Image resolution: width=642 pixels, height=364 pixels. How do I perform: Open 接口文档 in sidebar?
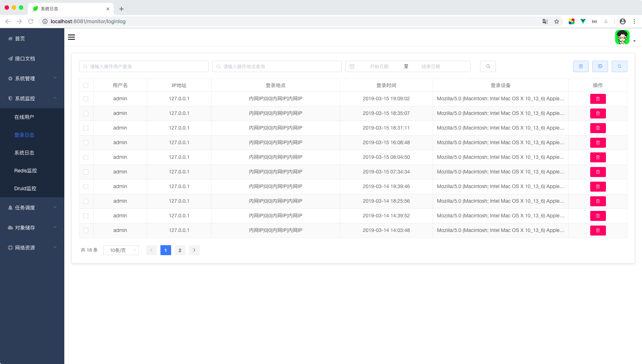32,59
